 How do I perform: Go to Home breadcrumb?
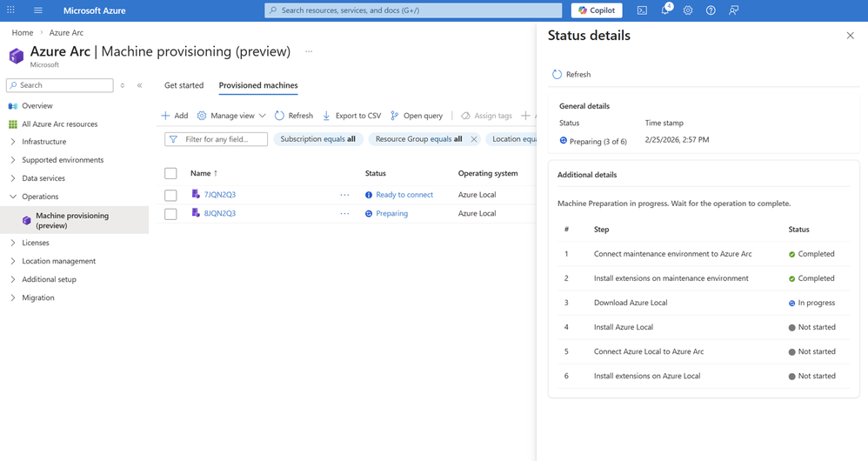22,33
